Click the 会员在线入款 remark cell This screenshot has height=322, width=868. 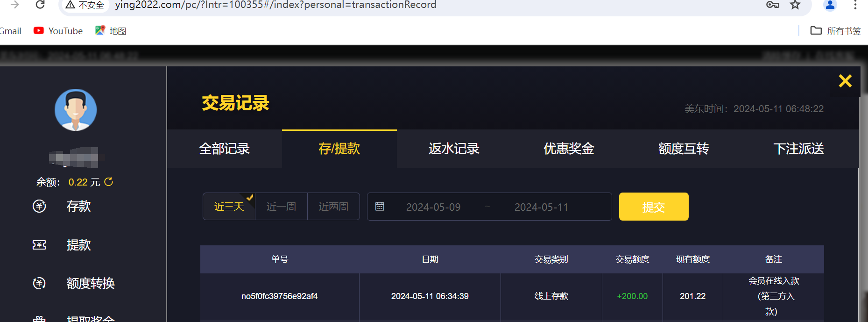[x=774, y=296]
